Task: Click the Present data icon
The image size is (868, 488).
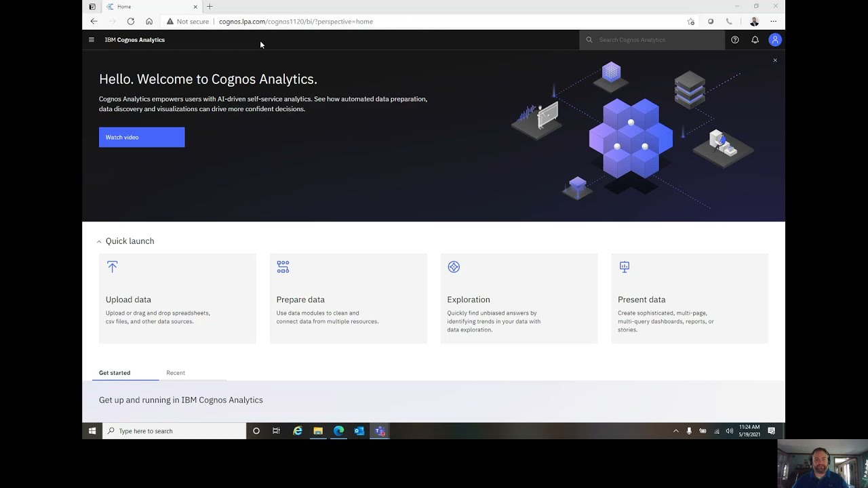Action: click(625, 267)
